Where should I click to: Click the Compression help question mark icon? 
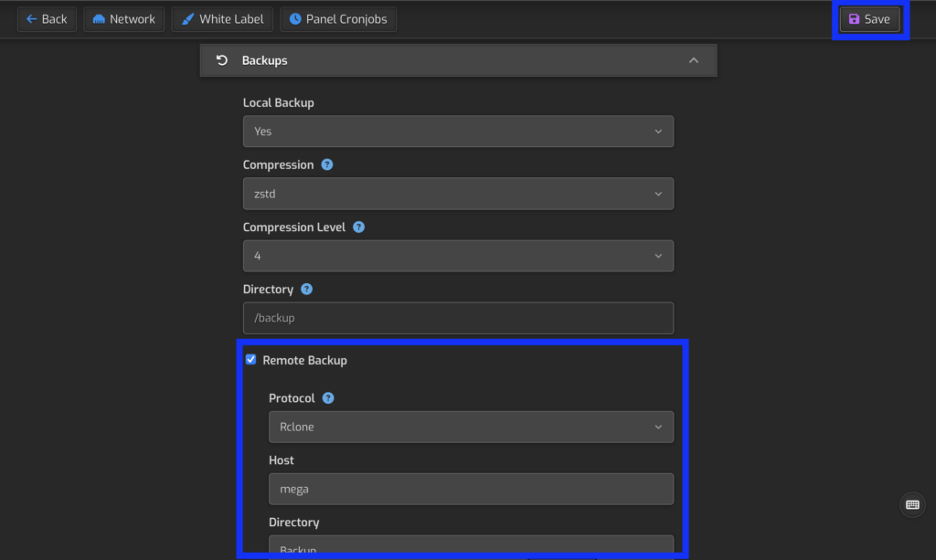click(x=327, y=165)
